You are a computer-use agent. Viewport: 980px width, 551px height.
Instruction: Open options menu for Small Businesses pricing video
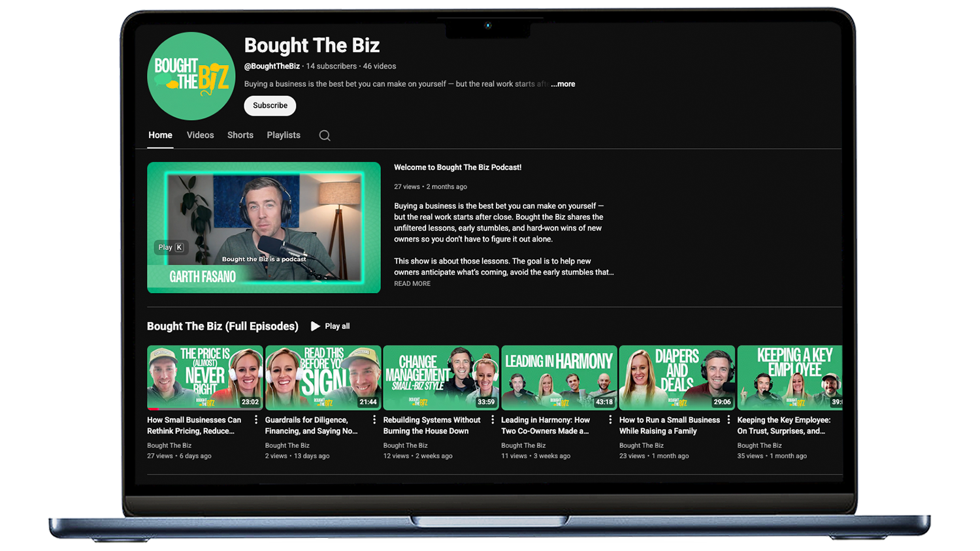click(x=256, y=420)
